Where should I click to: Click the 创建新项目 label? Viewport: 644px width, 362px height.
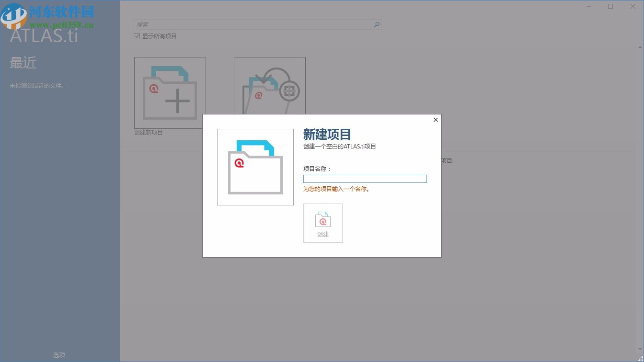click(149, 133)
